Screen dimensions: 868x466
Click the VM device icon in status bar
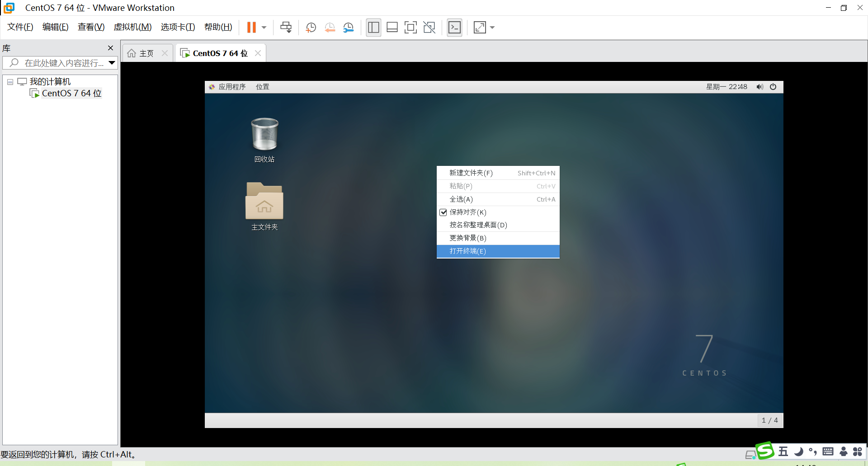[x=750, y=455]
